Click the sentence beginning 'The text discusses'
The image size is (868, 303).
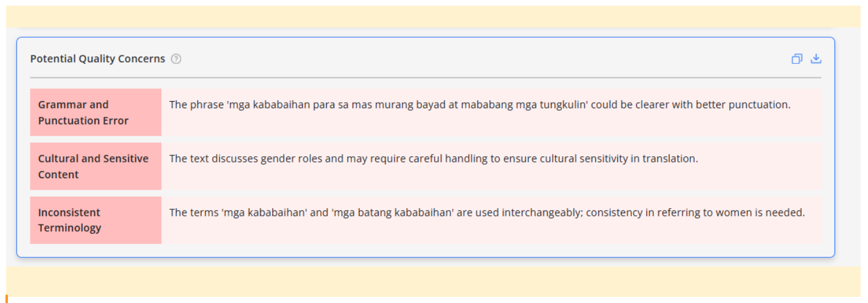click(x=433, y=159)
